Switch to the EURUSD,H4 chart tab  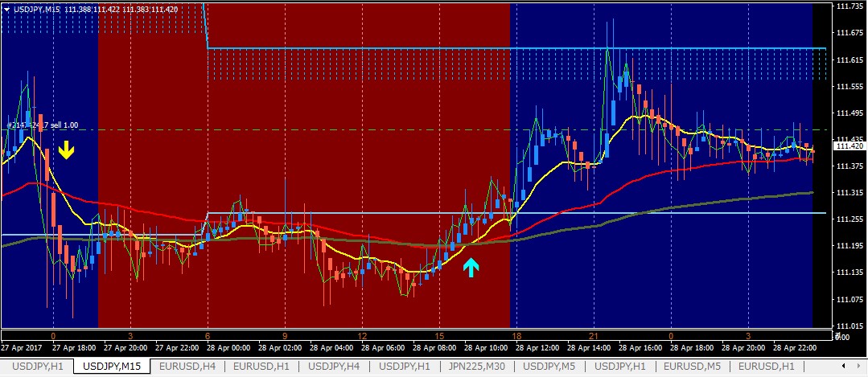point(187,367)
